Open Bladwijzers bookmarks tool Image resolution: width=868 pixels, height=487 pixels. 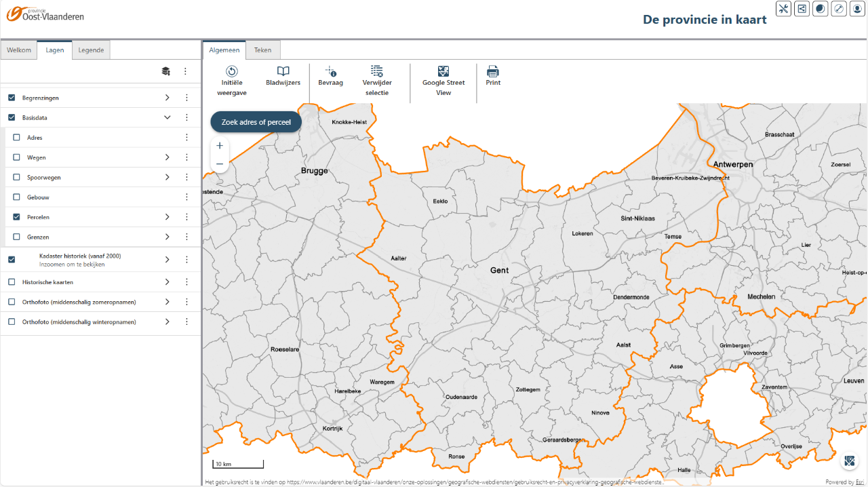[283, 76]
